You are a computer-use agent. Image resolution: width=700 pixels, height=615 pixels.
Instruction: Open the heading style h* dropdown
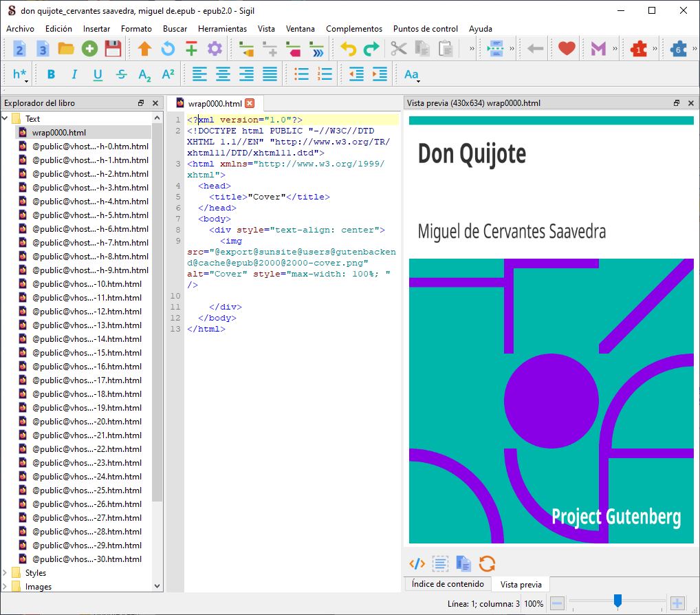click(x=20, y=74)
